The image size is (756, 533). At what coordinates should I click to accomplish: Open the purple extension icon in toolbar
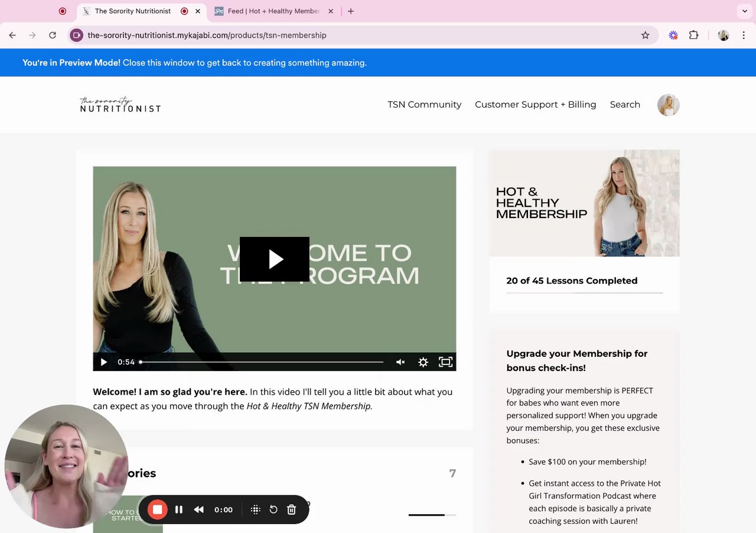click(x=673, y=35)
